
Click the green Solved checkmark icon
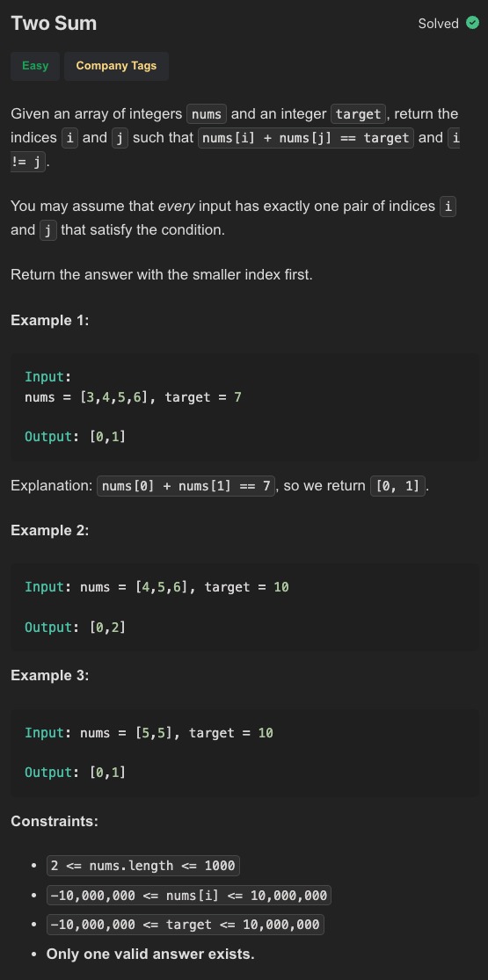coord(472,23)
